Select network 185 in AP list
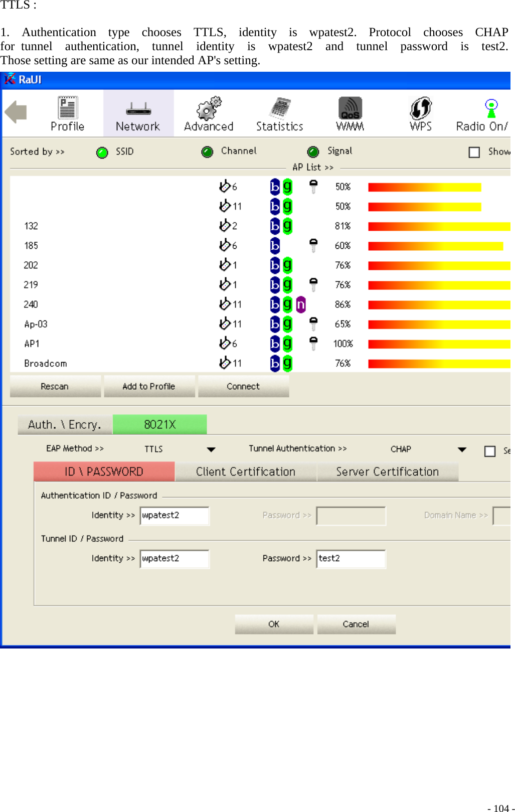 pos(260,245)
